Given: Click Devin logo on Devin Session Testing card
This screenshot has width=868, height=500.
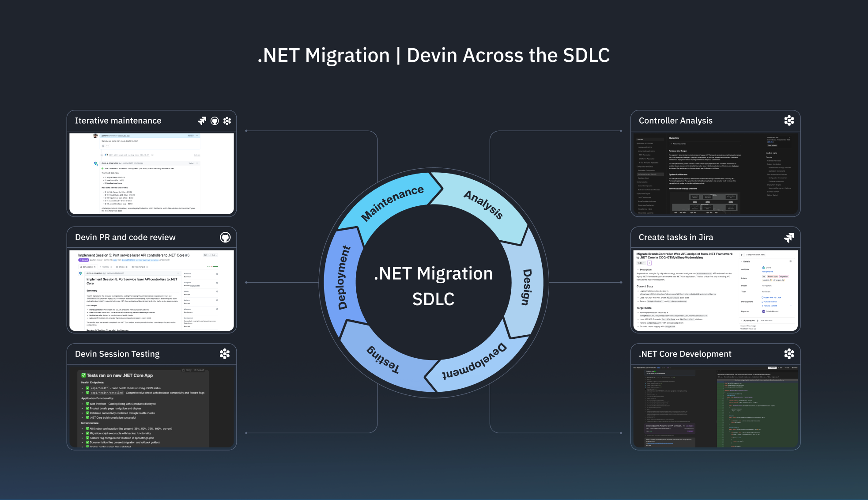Looking at the screenshot, I should coord(225,354).
